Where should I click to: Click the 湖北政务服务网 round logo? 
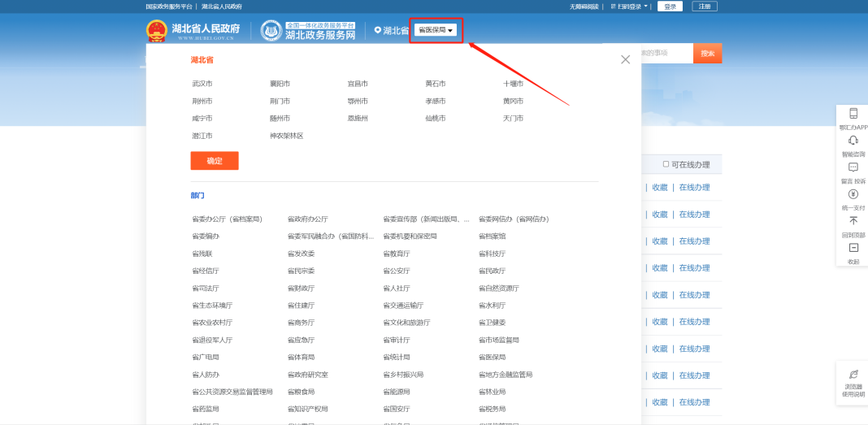271,31
